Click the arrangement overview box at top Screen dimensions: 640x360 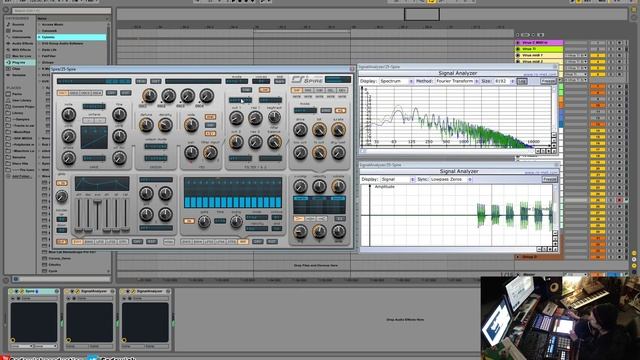(x=422, y=14)
